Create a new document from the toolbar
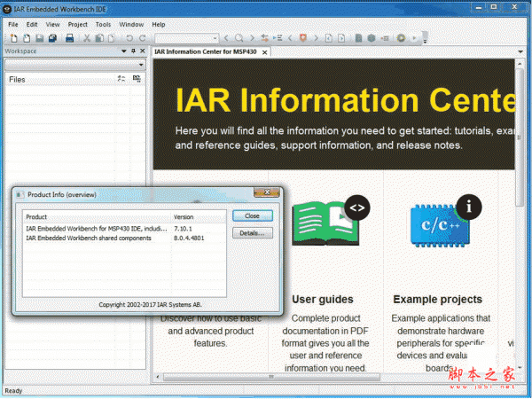The width and height of the screenshot is (532, 399). click(x=14, y=38)
